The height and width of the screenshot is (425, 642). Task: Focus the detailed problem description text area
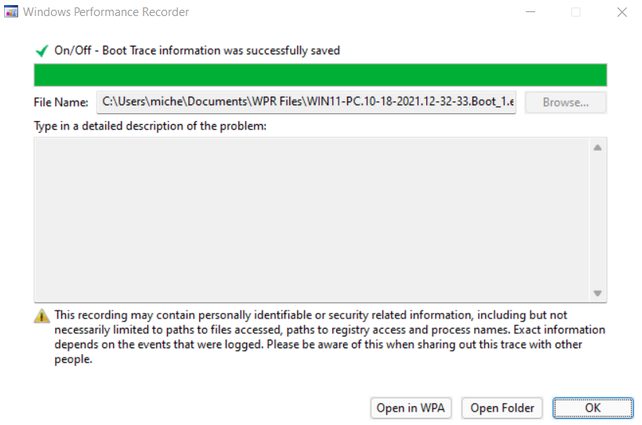pyautogui.click(x=311, y=220)
